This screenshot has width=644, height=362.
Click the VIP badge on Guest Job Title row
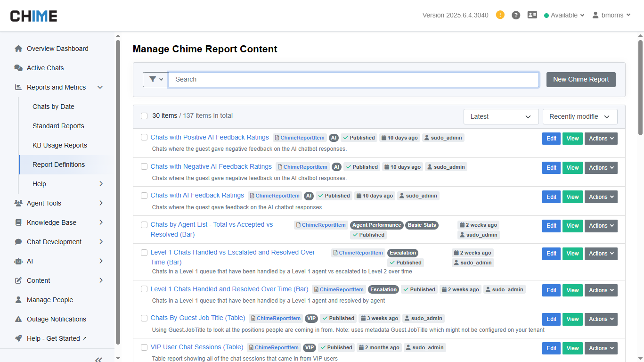click(311, 318)
